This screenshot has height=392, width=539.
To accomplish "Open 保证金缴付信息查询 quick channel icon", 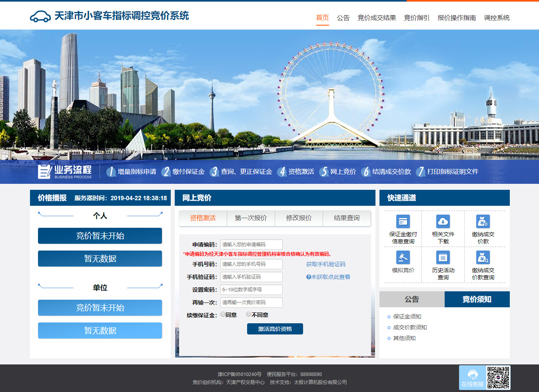I will pyautogui.click(x=403, y=221).
